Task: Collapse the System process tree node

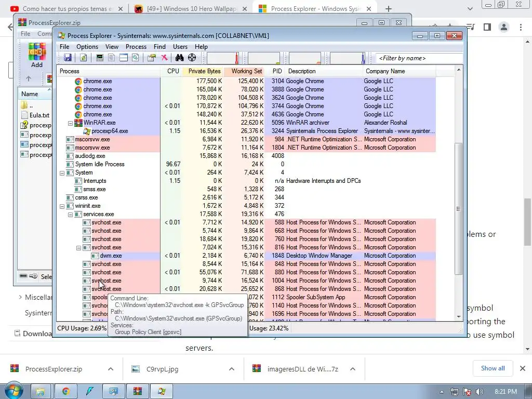Action: coord(62,172)
